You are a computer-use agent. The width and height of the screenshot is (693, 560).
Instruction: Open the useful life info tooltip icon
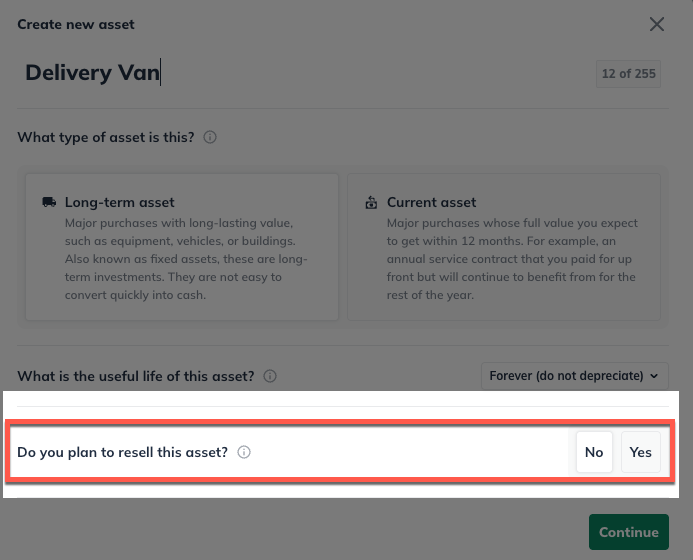270,377
